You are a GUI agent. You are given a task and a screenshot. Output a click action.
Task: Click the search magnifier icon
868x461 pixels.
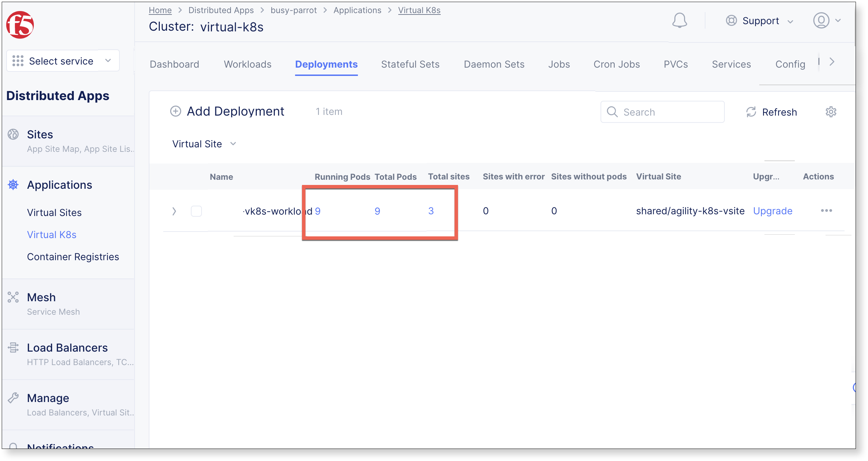point(612,112)
